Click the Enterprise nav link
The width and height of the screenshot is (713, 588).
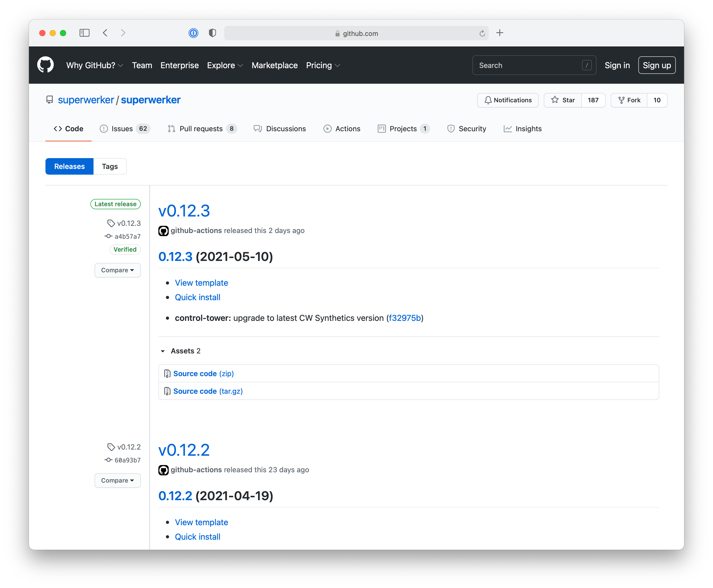tap(180, 65)
